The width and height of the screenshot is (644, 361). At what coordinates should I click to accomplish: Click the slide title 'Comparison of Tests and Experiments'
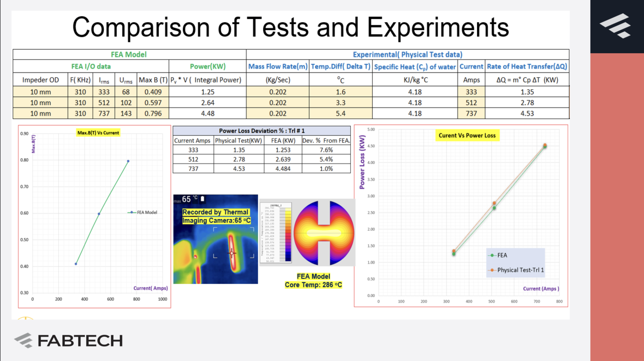[291, 27]
